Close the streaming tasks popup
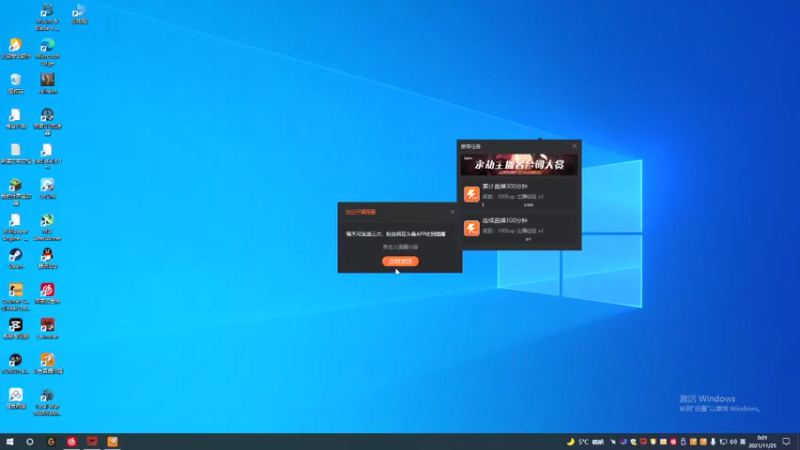The height and width of the screenshot is (450, 800). [574, 146]
